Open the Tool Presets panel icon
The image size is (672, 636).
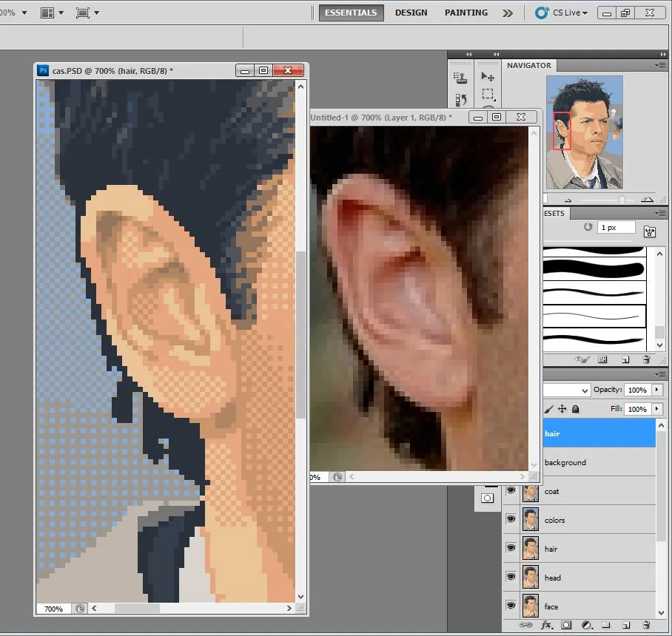[x=460, y=78]
